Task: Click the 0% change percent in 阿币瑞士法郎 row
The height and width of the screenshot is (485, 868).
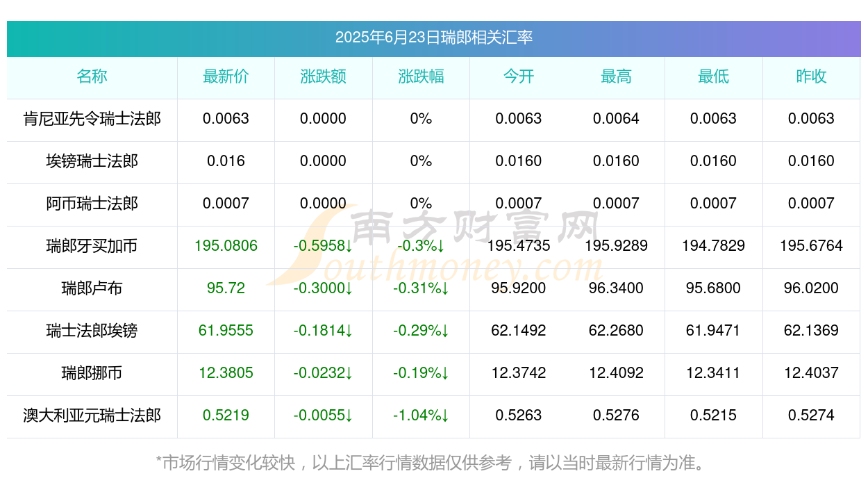Action: (x=421, y=204)
